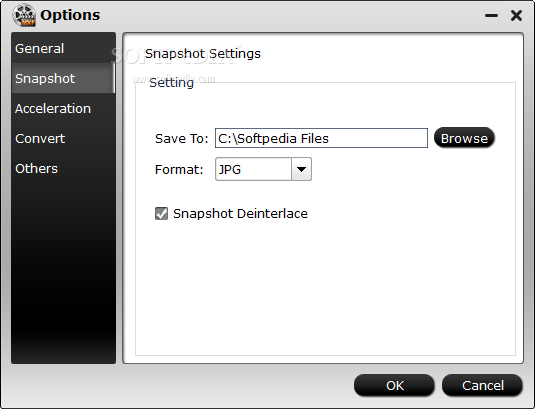The image size is (535, 409).
Task: Discard changes with the Cancel button
Action: [482, 385]
